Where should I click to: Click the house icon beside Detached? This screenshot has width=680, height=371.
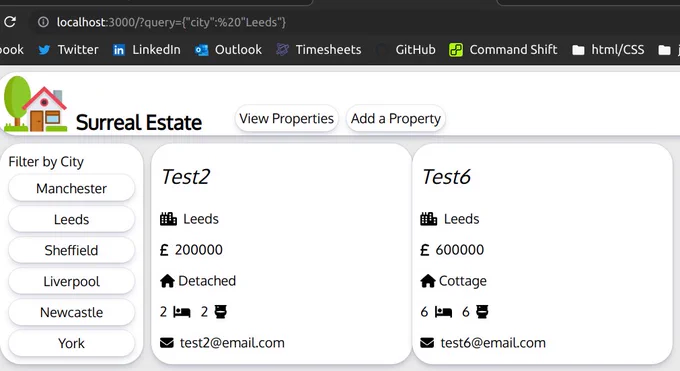[167, 281]
